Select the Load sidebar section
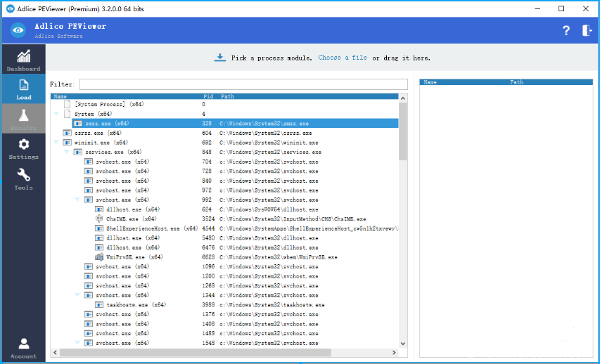The height and width of the screenshot is (364, 600). 23,89
